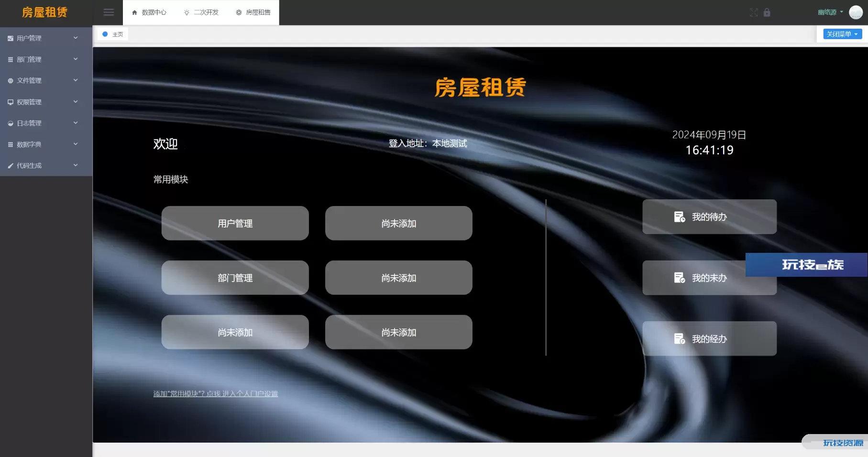Expand the 用户管理 menu chevron
Image resolution: width=868 pixels, height=457 pixels.
pyautogui.click(x=76, y=38)
